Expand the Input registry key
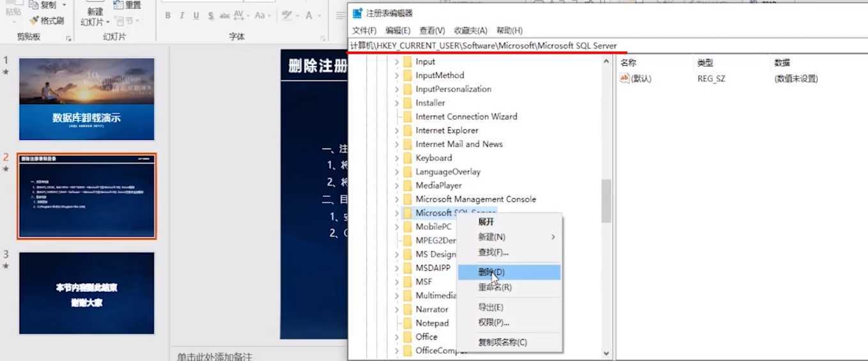 (396, 62)
